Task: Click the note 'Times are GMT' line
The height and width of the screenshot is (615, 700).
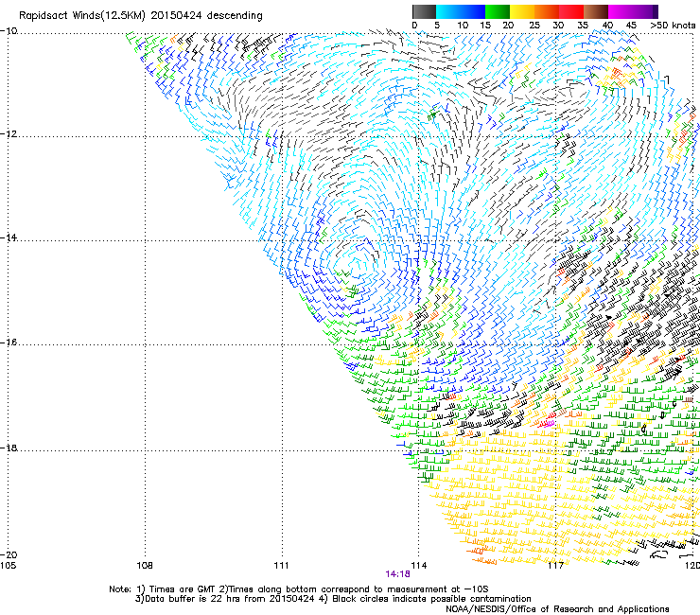Action: click(299, 589)
